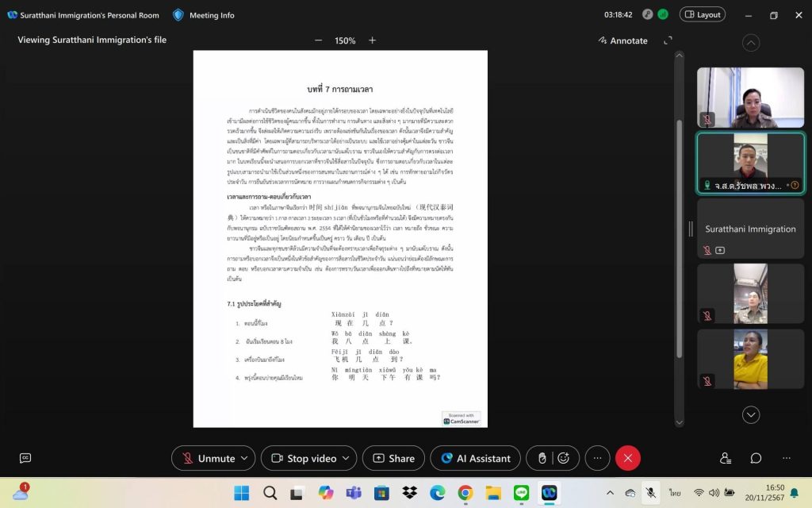Open the closed captions icon
The image size is (812, 508).
coord(25,458)
